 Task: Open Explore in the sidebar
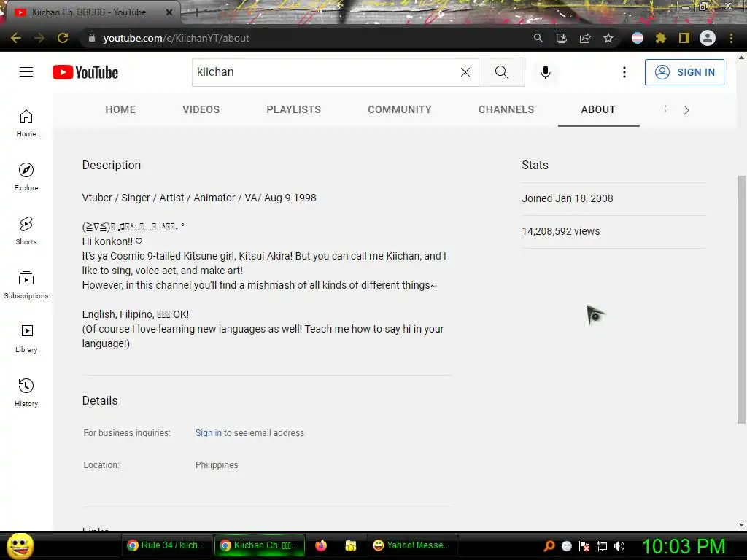point(26,177)
